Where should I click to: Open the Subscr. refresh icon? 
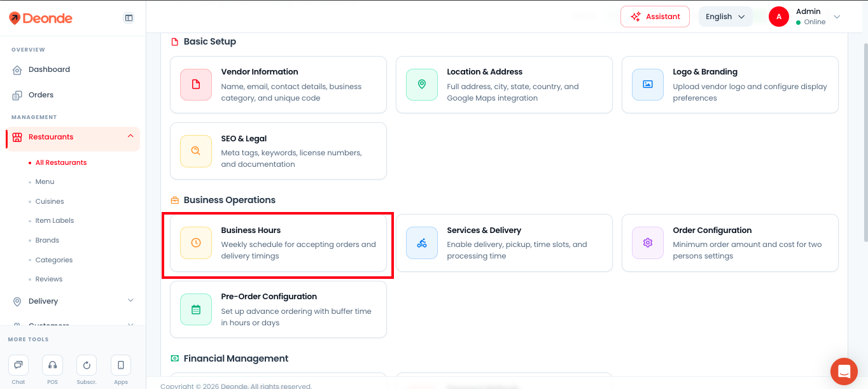[x=87, y=365]
